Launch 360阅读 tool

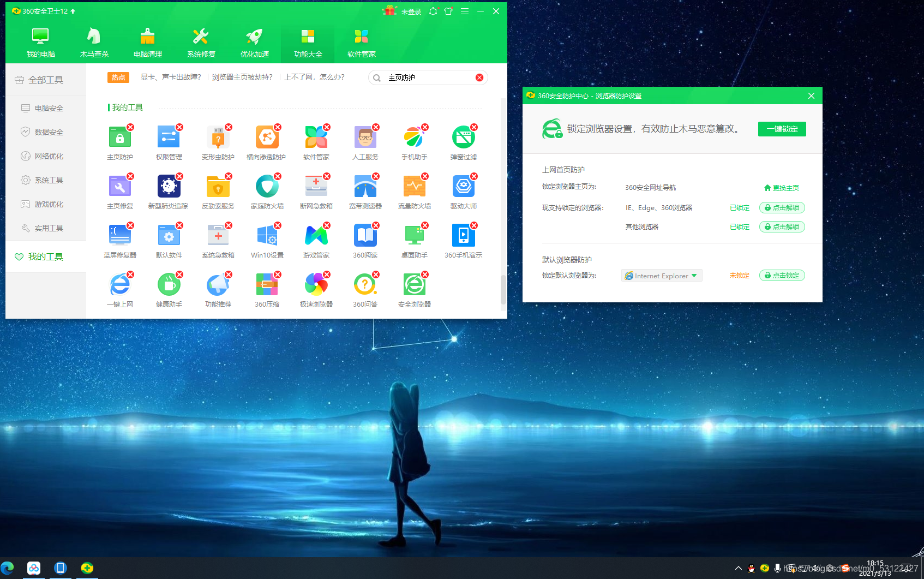coord(365,241)
